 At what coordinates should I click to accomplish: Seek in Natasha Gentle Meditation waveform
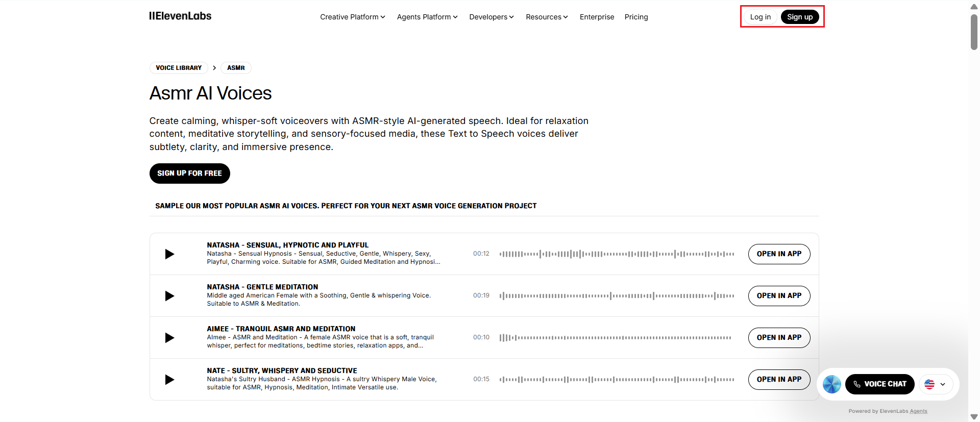click(617, 296)
